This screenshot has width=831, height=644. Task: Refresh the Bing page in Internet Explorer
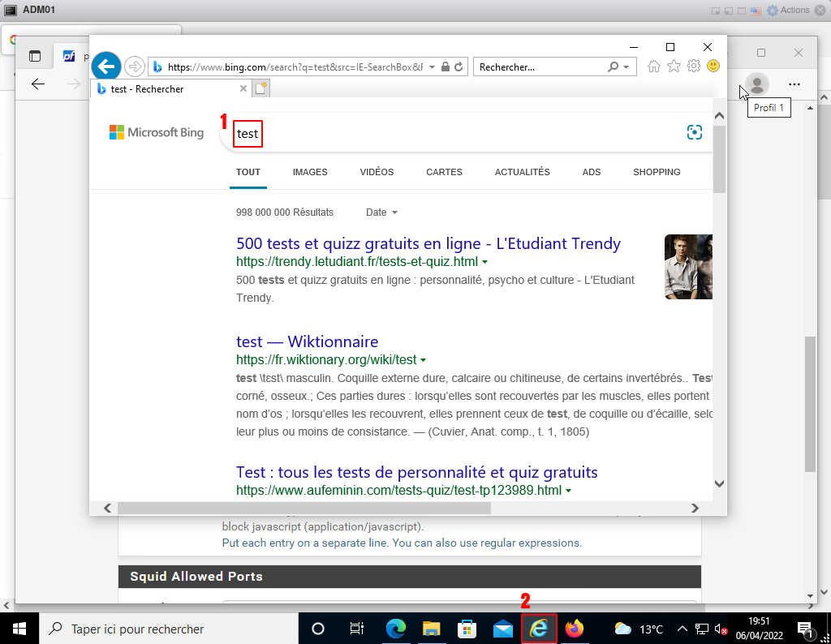click(x=459, y=67)
